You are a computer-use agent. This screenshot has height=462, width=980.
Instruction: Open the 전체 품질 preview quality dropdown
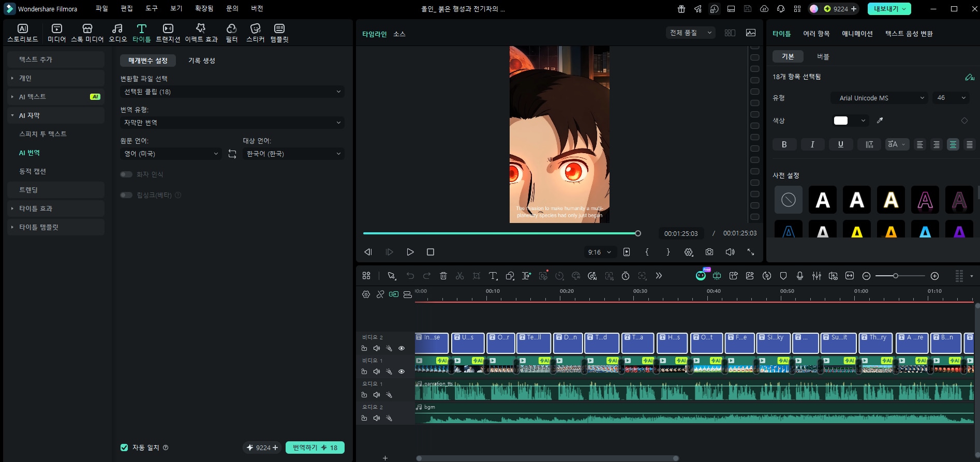(691, 33)
